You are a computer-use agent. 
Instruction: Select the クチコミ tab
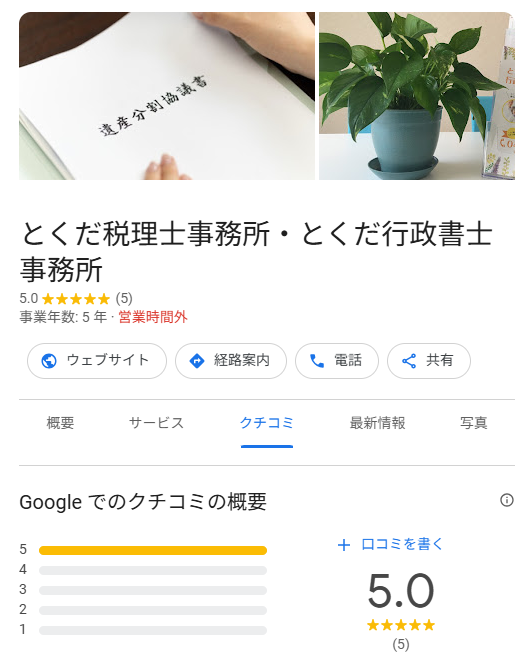pyautogui.click(x=267, y=423)
